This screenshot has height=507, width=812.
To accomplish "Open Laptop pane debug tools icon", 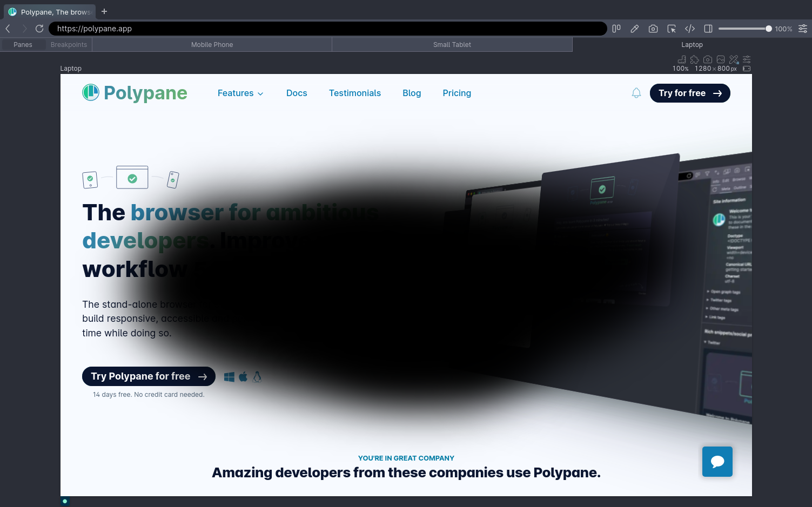I will click(734, 59).
